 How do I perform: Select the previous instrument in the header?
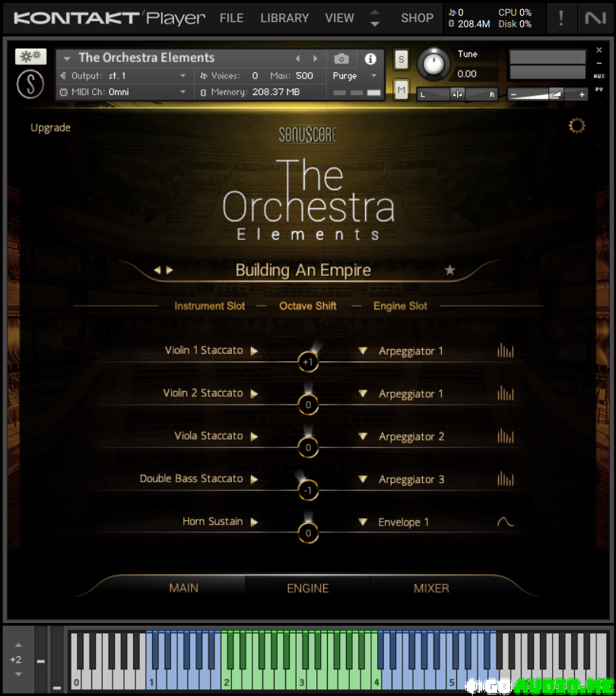point(298,59)
